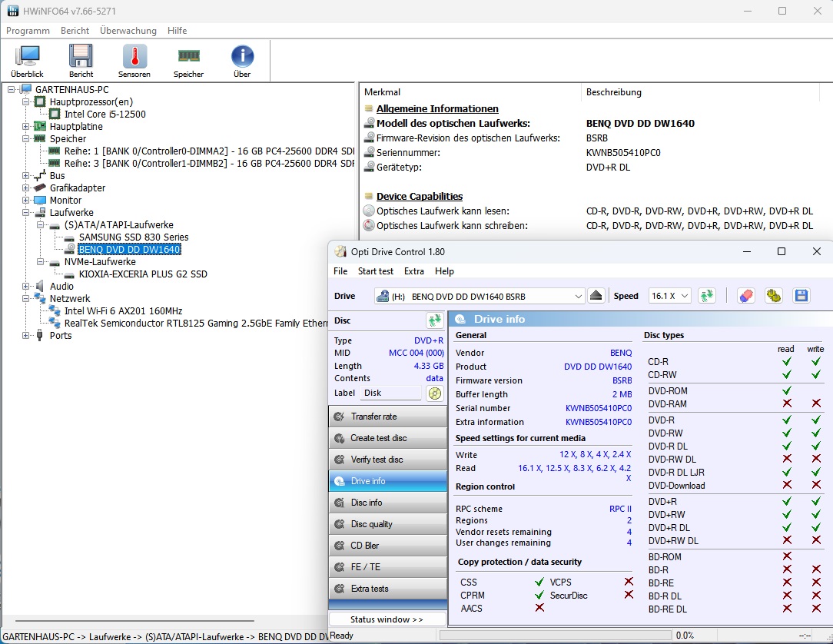Select Intel Core i5-12500 in tree
The height and width of the screenshot is (644, 833).
click(105, 115)
